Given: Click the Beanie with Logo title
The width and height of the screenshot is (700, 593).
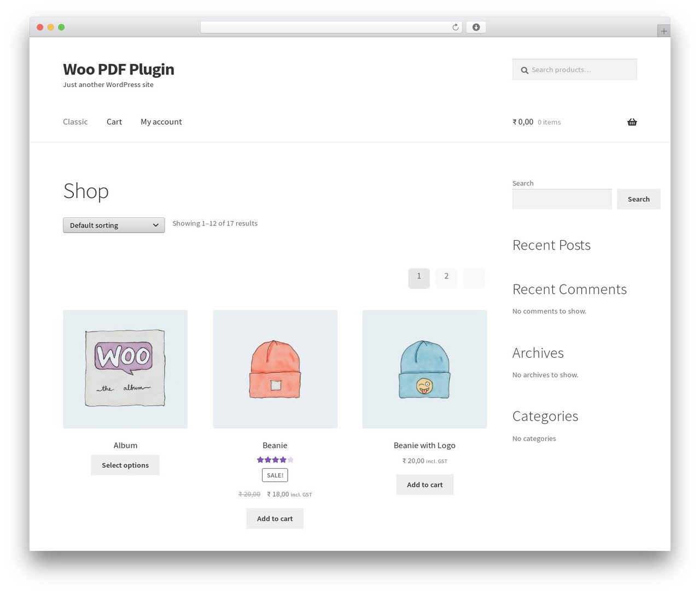Looking at the screenshot, I should (424, 445).
